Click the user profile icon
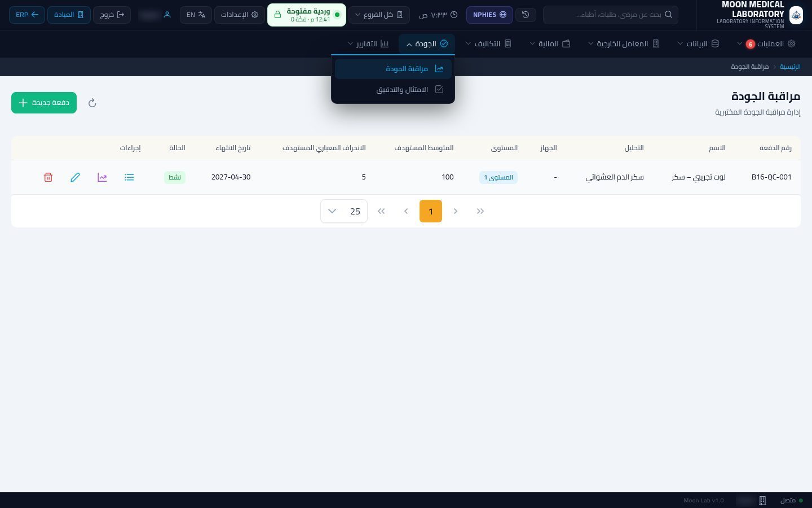Image resolution: width=812 pixels, height=508 pixels. click(167, 15)
